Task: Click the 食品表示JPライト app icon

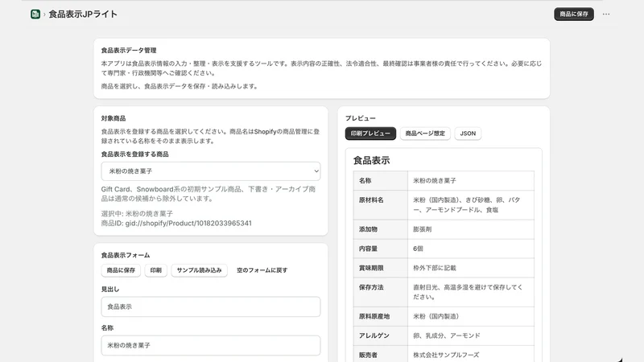Action: click(35, 14)
